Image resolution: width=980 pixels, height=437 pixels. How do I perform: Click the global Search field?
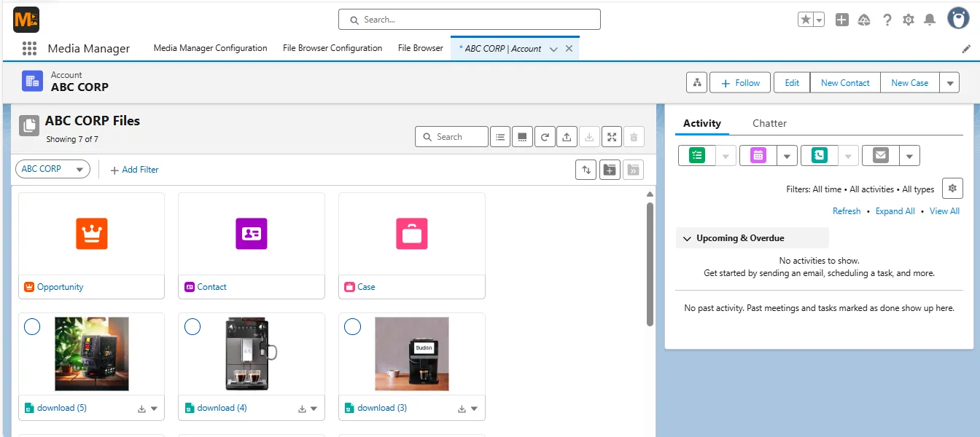tap(470, 20)
